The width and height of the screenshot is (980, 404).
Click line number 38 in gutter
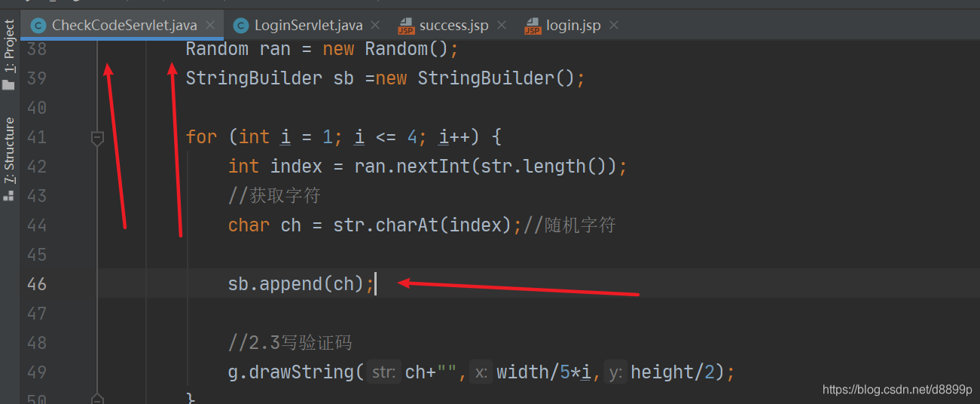pyautogui.click(x=36, y=50)
